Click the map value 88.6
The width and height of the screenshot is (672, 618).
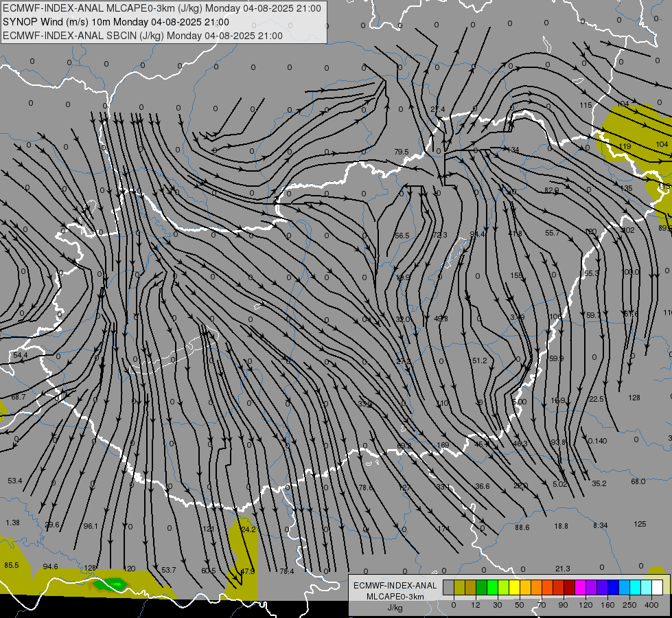pos(522,527)
